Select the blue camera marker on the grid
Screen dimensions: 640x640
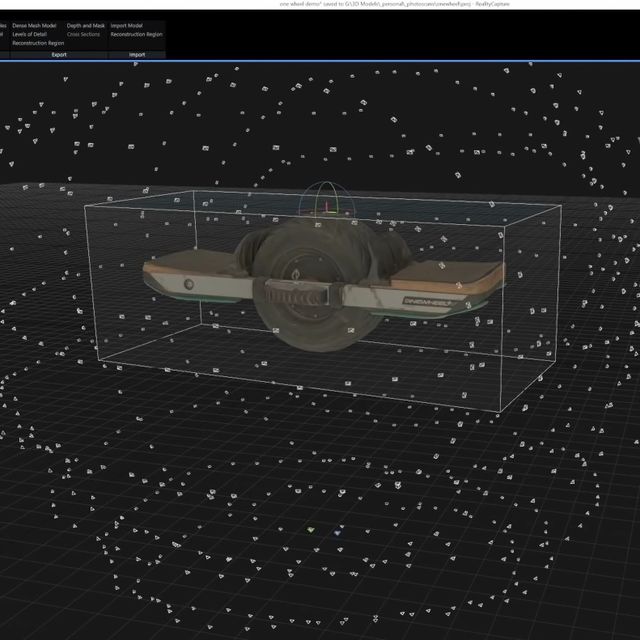pyautogui.click(x=337, y=532)
